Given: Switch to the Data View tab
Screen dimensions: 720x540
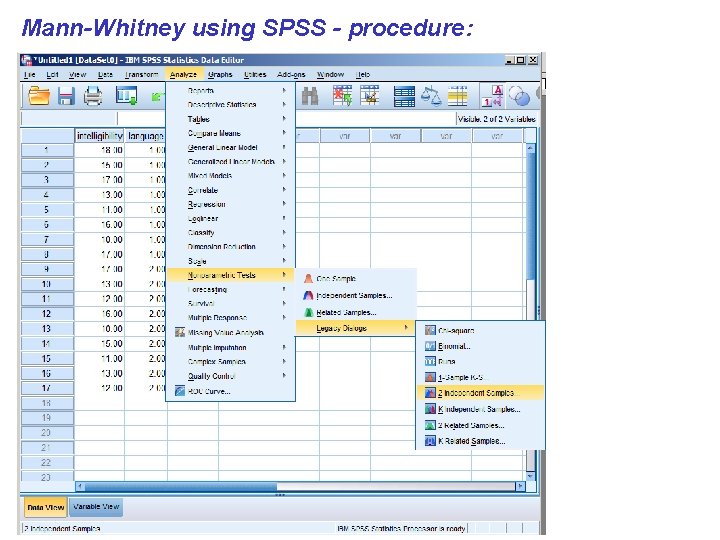Looking at the screenshot, I should pos(45,507).
